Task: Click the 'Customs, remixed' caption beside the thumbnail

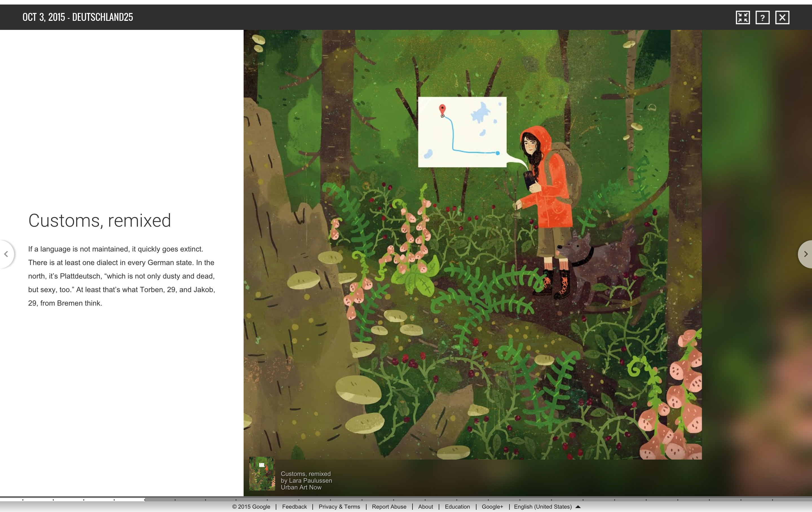Action: pos(306,474)
